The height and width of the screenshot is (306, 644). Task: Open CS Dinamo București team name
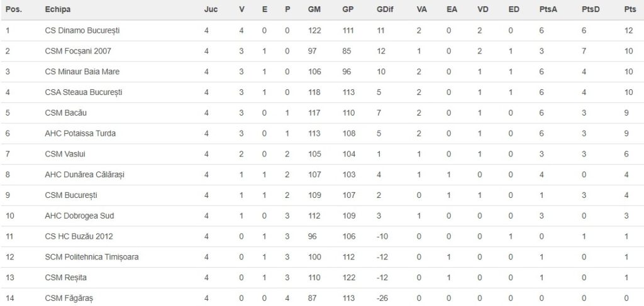[x=82, y=31]
